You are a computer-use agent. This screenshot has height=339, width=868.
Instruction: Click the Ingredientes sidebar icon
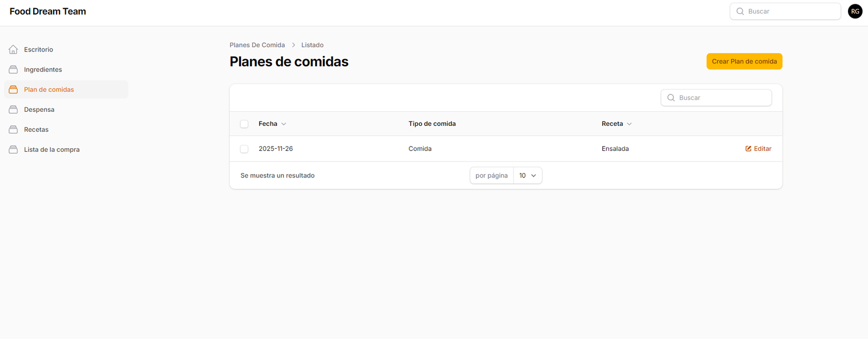(x=14, y=69)
